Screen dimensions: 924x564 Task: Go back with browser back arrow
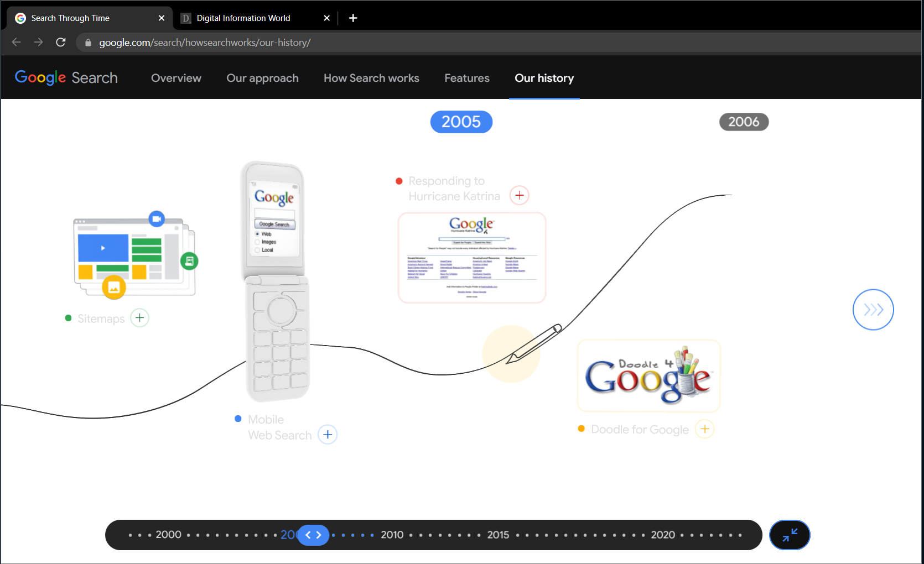[x=17, y=42]
